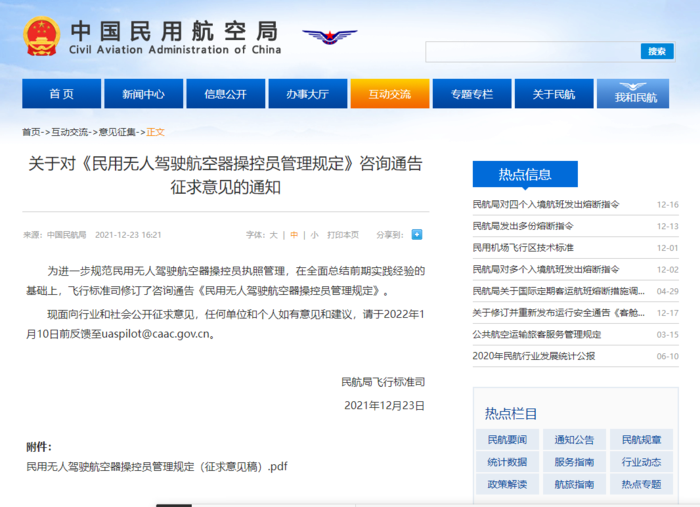Open the 专题专栏 navigation tab
The image size is (700, 507).
pos(471,94)
